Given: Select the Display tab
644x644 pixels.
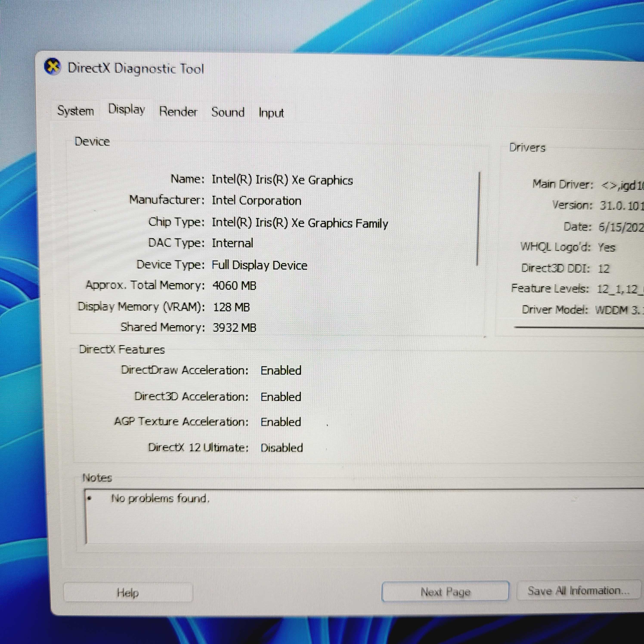Looking at the screenshot, I should [127, 110].
